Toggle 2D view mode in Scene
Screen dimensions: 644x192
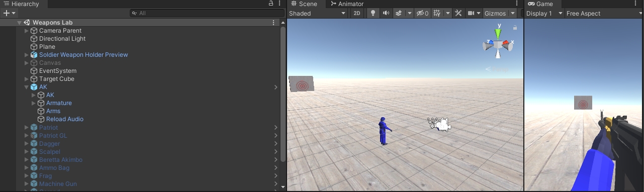click(x=357, y=14)
